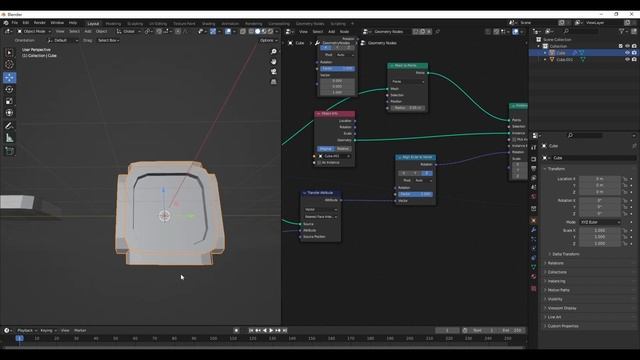Open the Tool properties tab icon
Screen dimensions: 640x360
[533, 148]
